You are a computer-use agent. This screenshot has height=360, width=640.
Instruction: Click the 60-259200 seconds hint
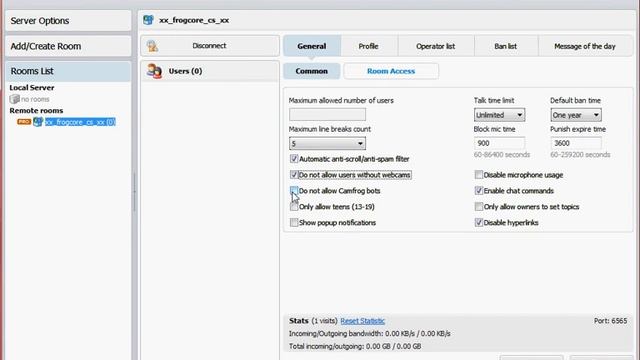(580, 155)
